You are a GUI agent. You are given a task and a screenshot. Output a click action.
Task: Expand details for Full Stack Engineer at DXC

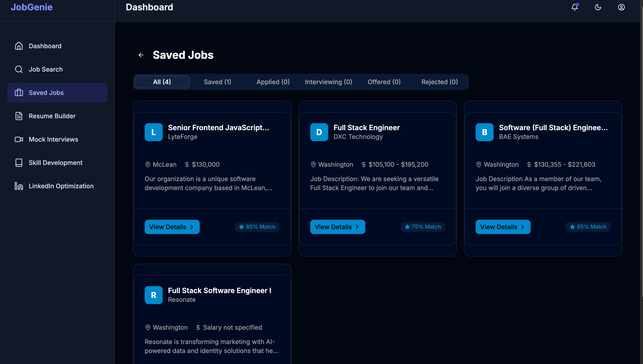pyautogui.click(x=337, y=227)
